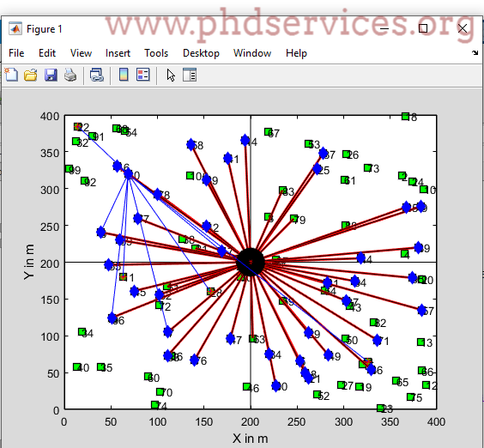
Task: Click the blue diamond node labeled 47
Action: point(230,339)
